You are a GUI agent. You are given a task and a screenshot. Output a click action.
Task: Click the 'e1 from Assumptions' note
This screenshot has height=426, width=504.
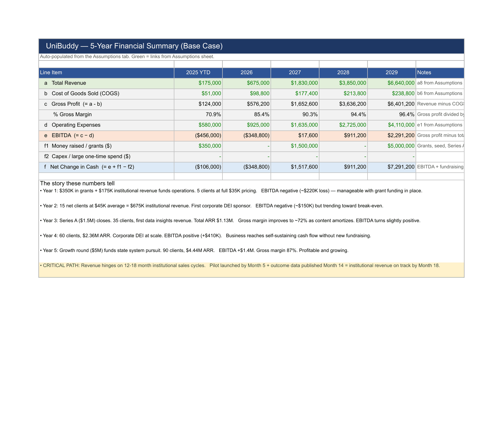click(440, 125)
